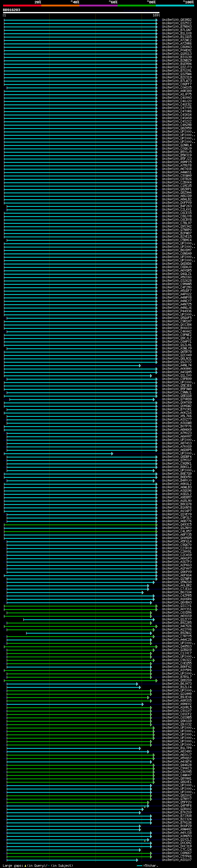Click the orange ~40% identity legend segment
Viewport: 197px width, 868px height.
(x=60, y=6)
